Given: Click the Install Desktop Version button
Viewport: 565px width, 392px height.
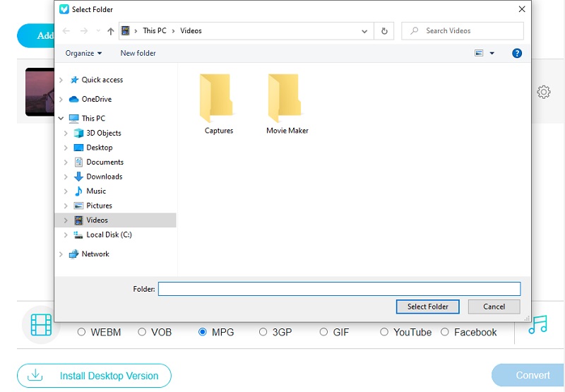Looking at the screenshot, I should pyautogui.click(x=94, y=376).
